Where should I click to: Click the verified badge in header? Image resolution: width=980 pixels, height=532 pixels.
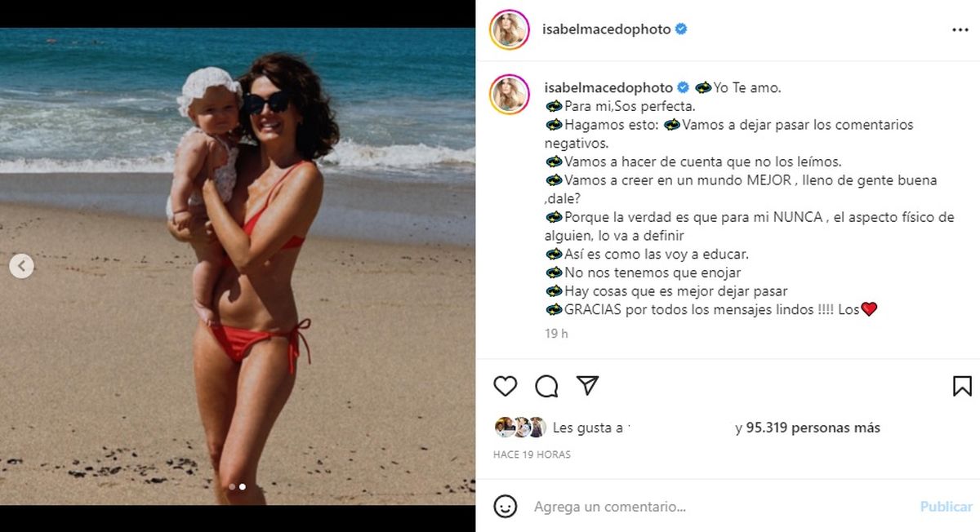point(681,29)
